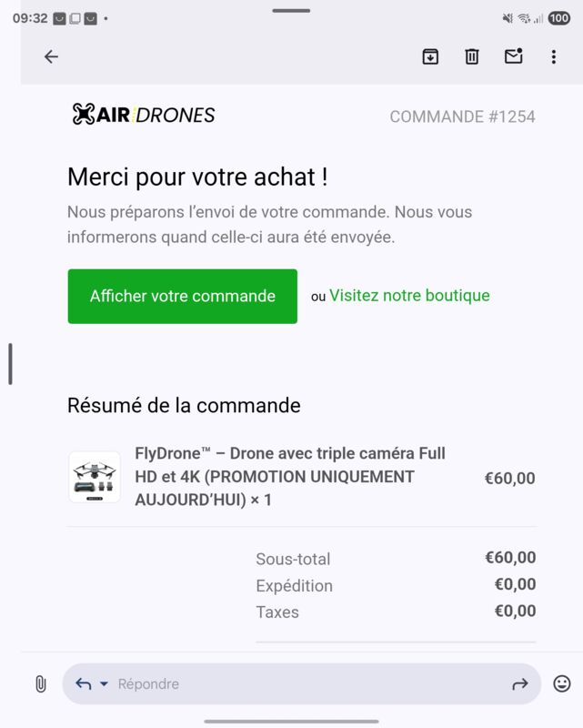The width and height of the screenshot is (583, 728).
Task: Tap the side panel drag handle
Action: pyautogui.click(x=10, y=364)
